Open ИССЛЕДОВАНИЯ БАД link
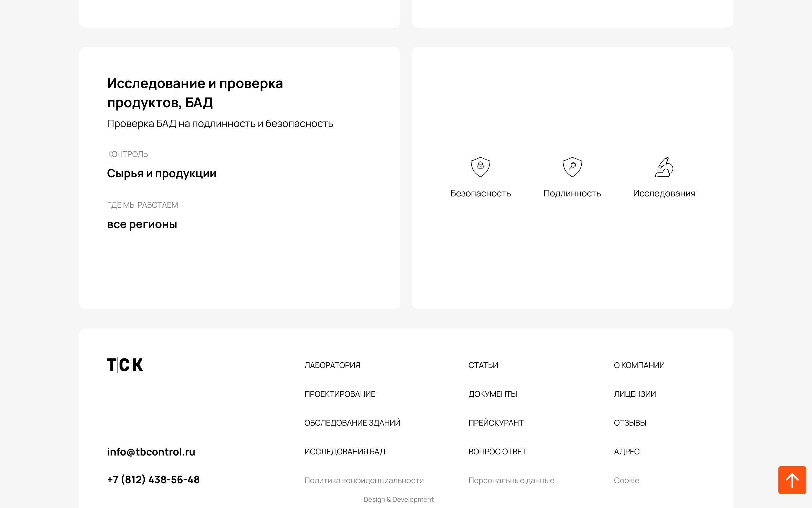The width and height of the screenshot is (812, 508). coord(345,452)
